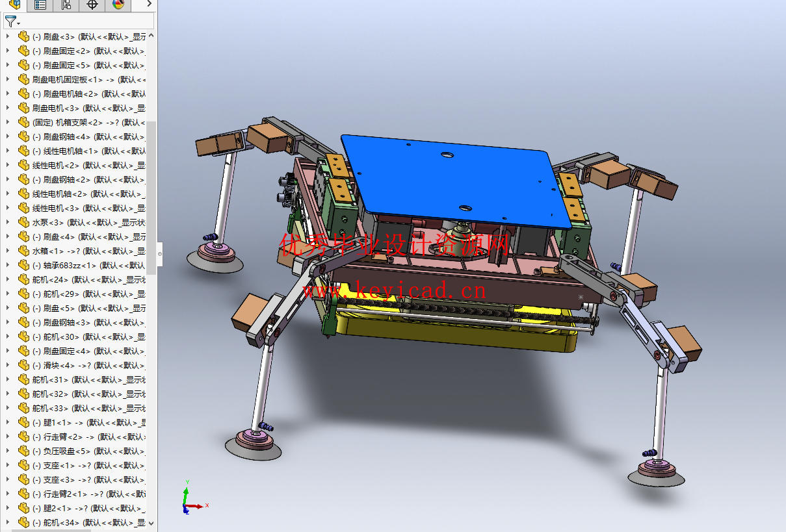Screen dimensions: 786x532
Task: Open the FeatureManager design tree tab
Action: click(14, 5)
